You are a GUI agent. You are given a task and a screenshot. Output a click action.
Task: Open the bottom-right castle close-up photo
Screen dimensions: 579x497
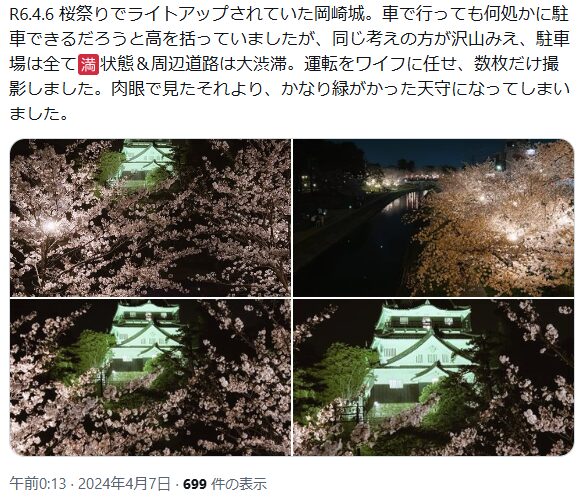click(x=434, y=377)
